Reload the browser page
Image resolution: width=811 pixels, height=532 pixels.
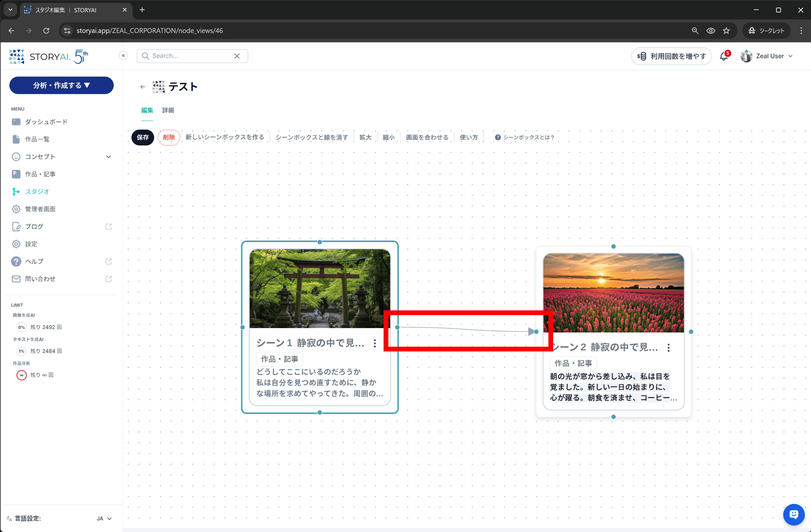(46, 31)
